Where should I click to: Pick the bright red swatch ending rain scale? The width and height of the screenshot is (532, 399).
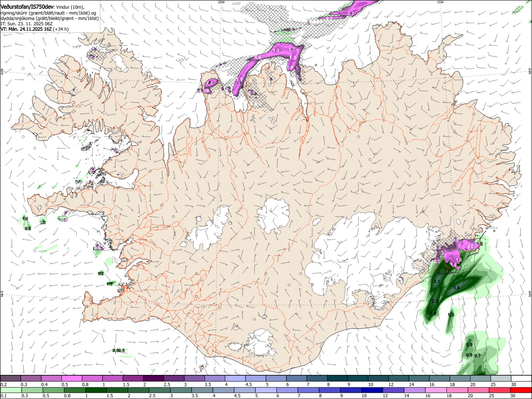521,390
